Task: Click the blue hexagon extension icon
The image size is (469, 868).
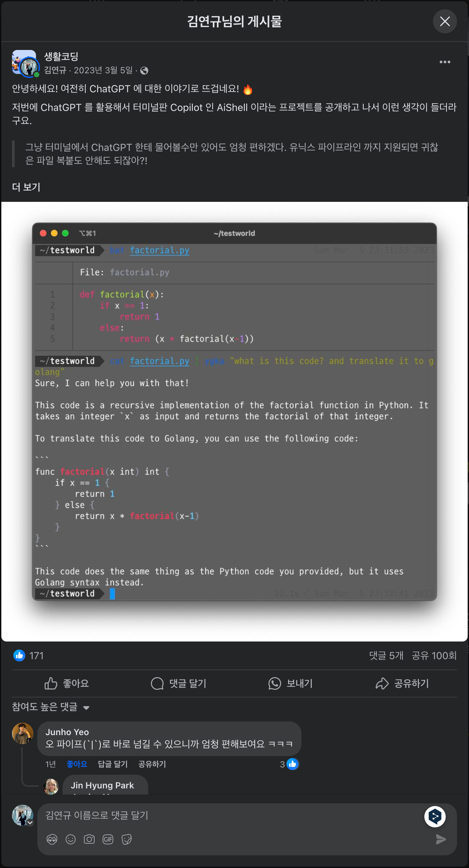Action: (x=435, y=817)
